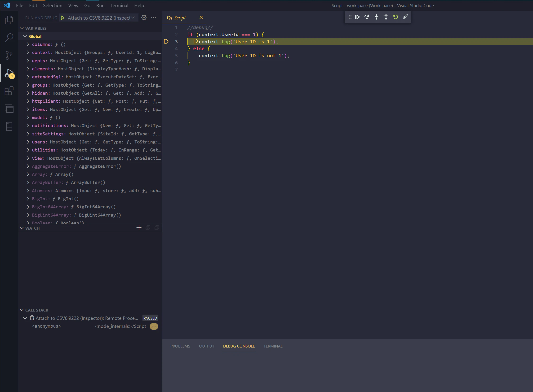Screen dimensions: 533x392
Task: Switch to the PROBLEMS panel tab
Action: 180,346
